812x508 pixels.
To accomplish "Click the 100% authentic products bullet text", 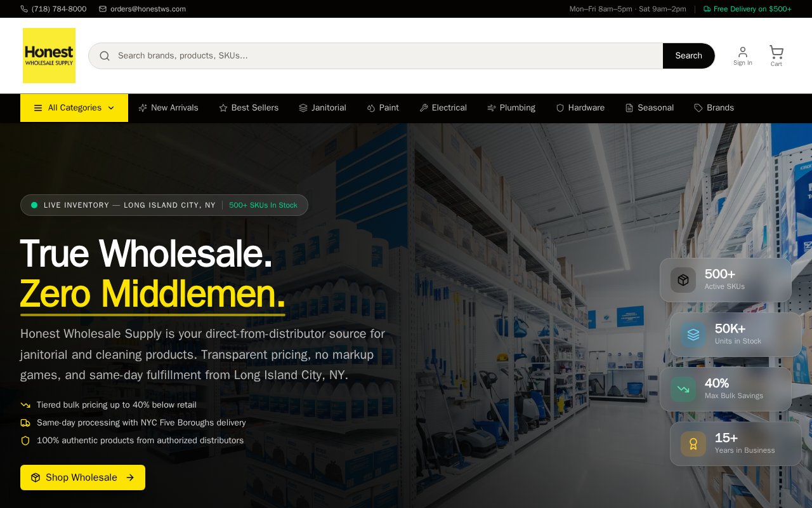I will click(140, 441).
